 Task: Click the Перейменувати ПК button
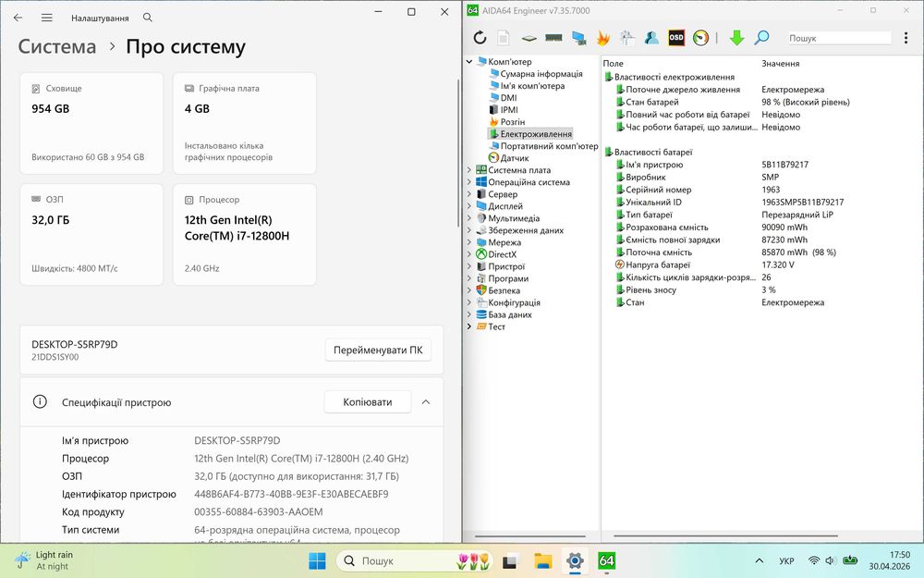point(378,350)
